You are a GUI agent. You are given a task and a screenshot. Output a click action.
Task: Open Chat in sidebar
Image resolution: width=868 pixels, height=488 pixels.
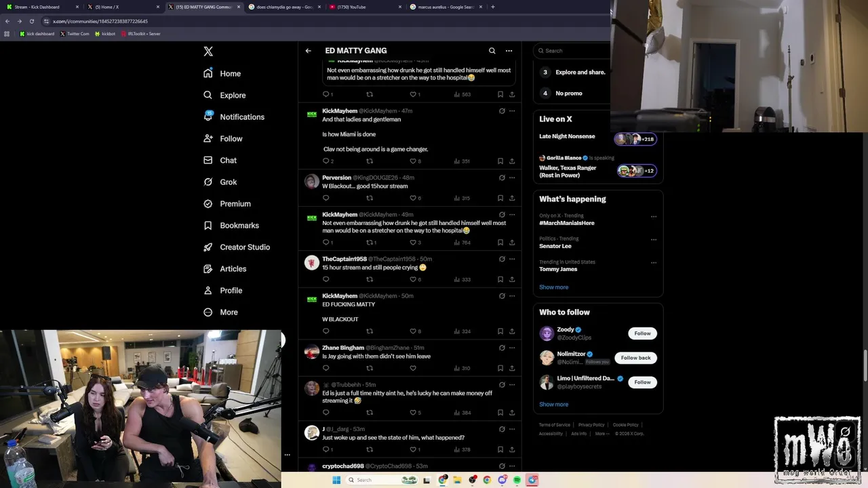220,160
